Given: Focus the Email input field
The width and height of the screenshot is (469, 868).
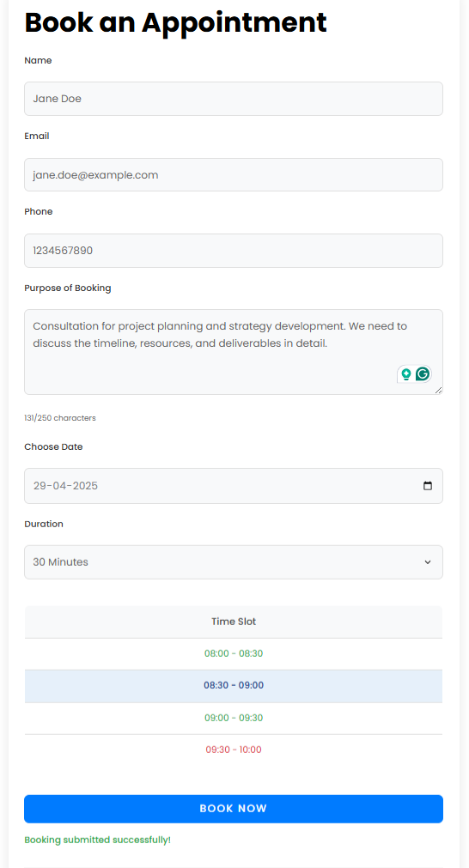Looking at the screenshot, I should (x=234, y=175).
